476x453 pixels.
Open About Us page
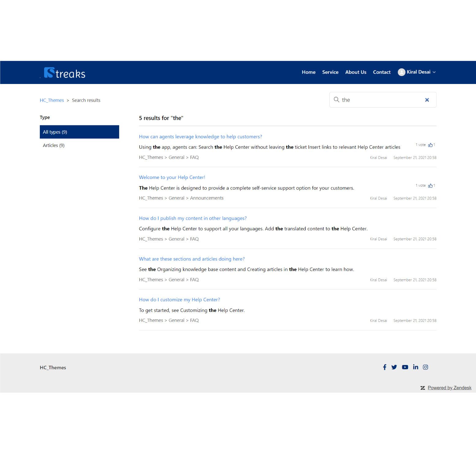[356, 72]
